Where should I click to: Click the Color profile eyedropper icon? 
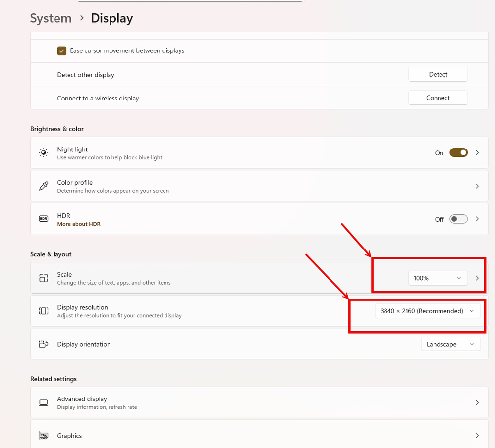point(44,186)
